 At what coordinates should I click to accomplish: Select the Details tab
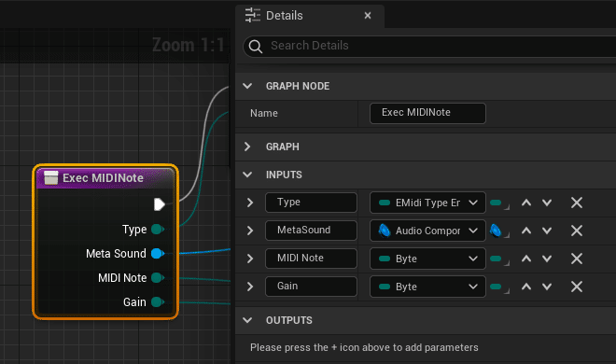pos(284,16)
